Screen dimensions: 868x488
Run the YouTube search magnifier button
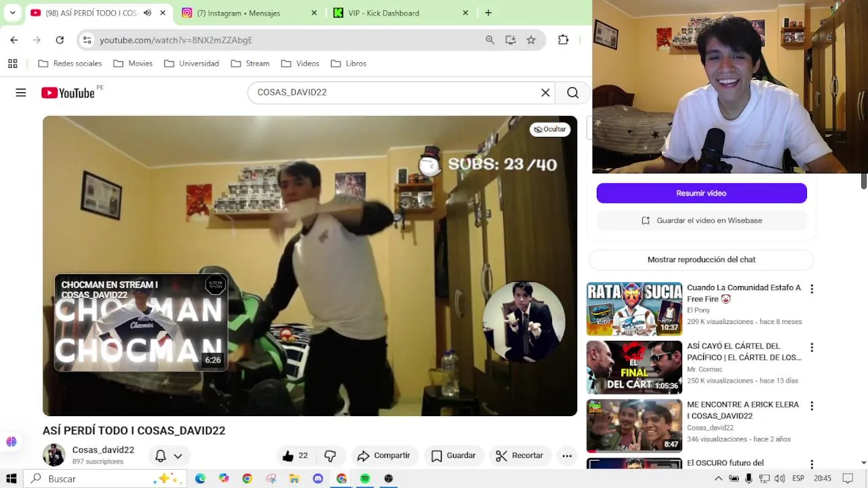[x=573, y=93]
